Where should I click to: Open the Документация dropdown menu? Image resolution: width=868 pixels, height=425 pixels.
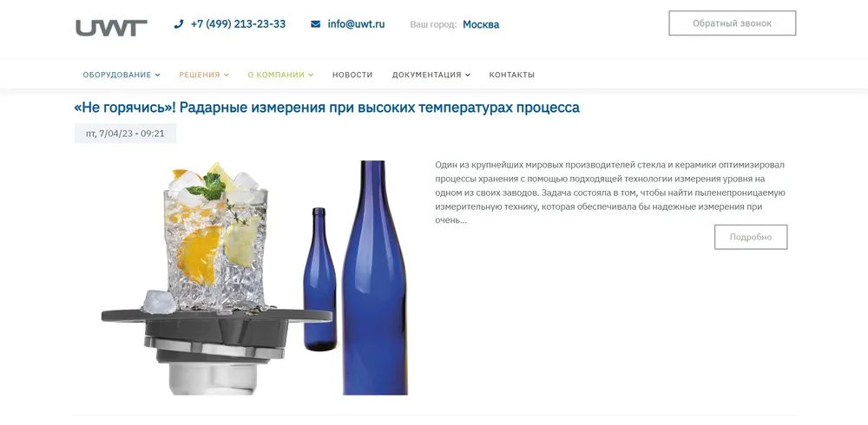click(426, 75)
